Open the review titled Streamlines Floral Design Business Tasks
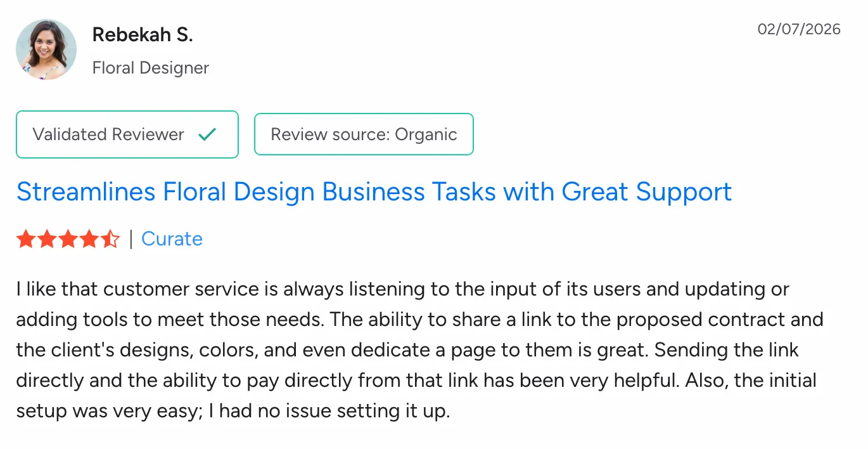868x449 pixels. pos(374,192)
